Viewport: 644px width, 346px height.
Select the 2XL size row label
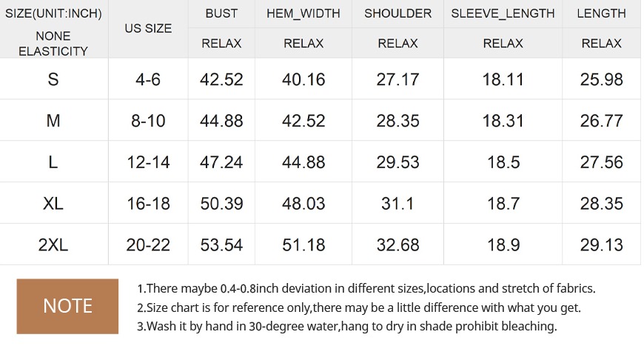pos(53,244)
